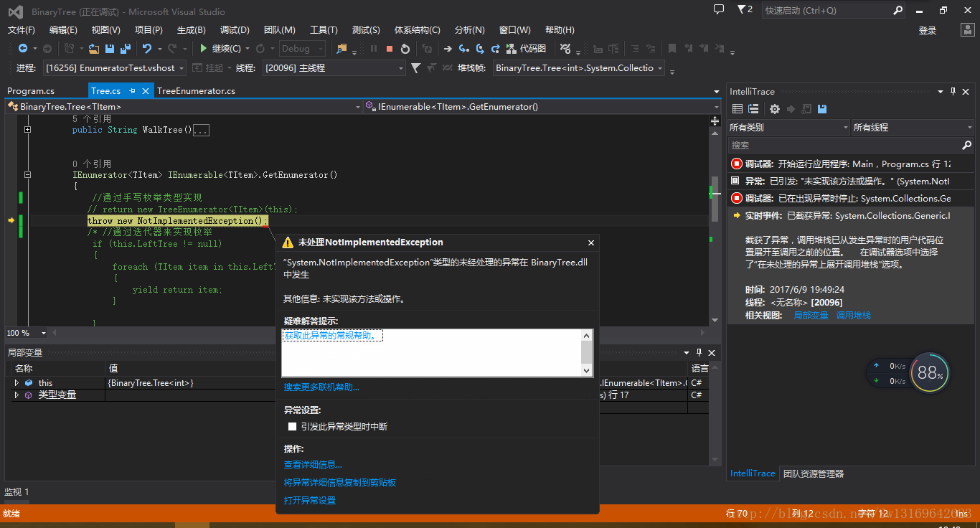Open the 所有线程 thread filter dropdown
The height and width of the screenshot is (528, 980).
912,127
